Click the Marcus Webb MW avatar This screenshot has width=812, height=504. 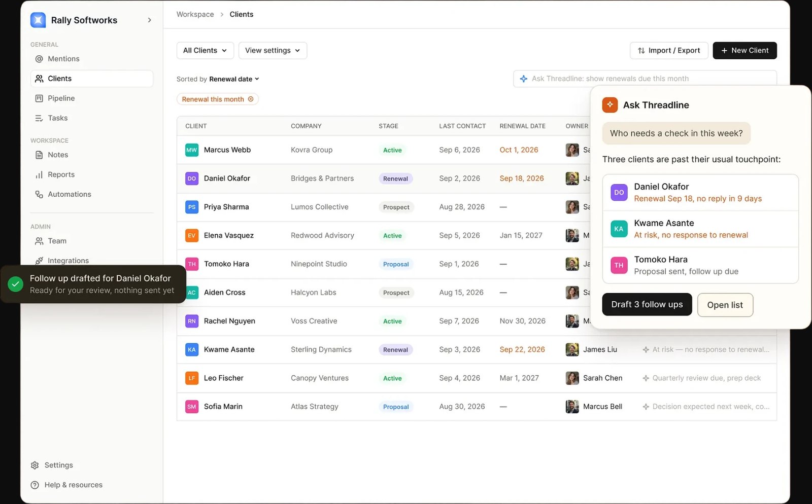[x=192, y=150]
